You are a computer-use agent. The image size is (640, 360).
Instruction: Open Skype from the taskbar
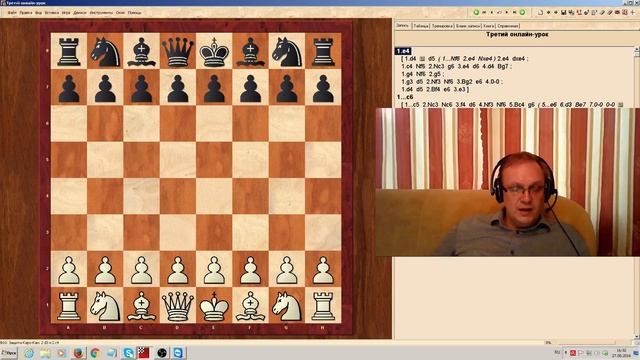tap(128, 353)
